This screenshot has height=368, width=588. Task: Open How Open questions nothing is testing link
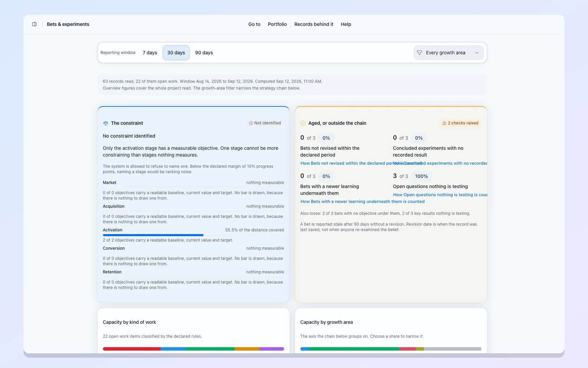tap(440, 195)
